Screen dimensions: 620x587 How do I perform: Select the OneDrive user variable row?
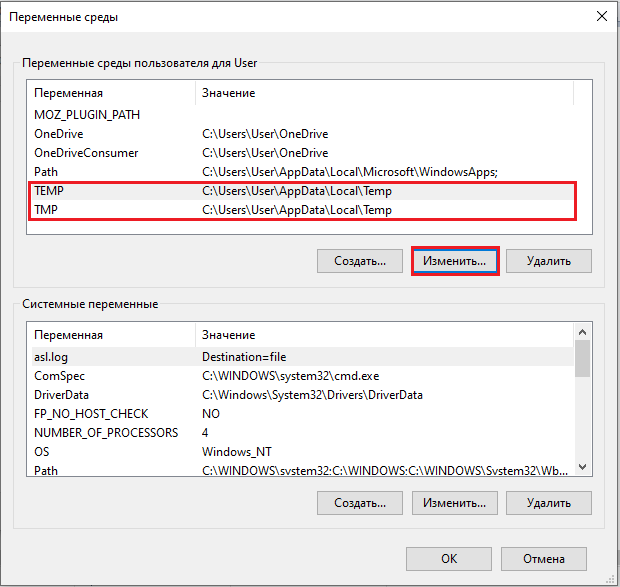302,134
